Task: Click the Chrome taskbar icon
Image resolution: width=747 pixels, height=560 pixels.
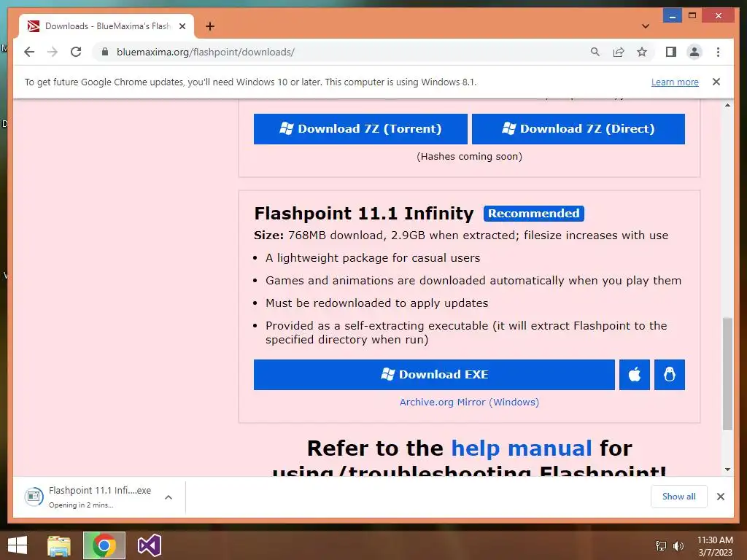Action: click(104, 545)
